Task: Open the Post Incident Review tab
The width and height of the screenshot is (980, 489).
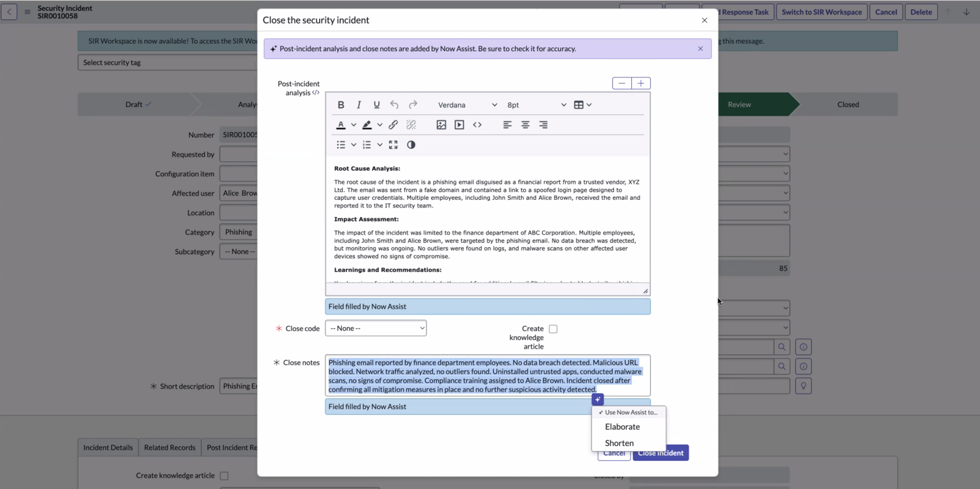Action: pyautogui.click(x=231, y=447)
